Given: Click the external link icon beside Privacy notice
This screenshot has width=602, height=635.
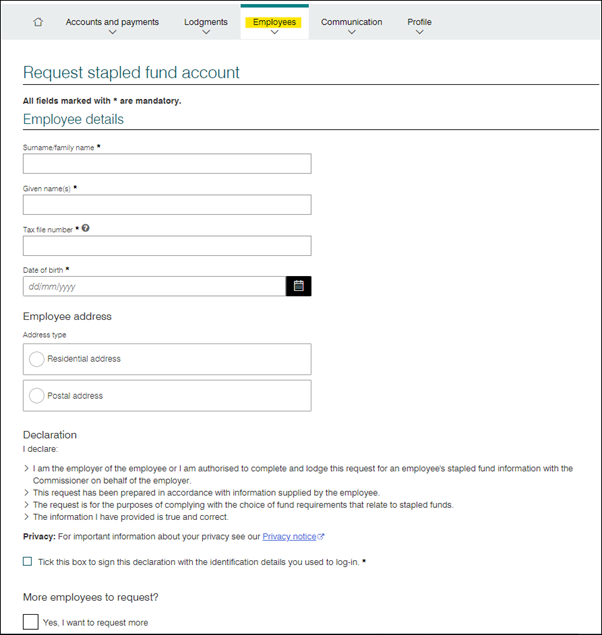Looking at the screenshot, I should pyautogui.click(x=321, y=537).
